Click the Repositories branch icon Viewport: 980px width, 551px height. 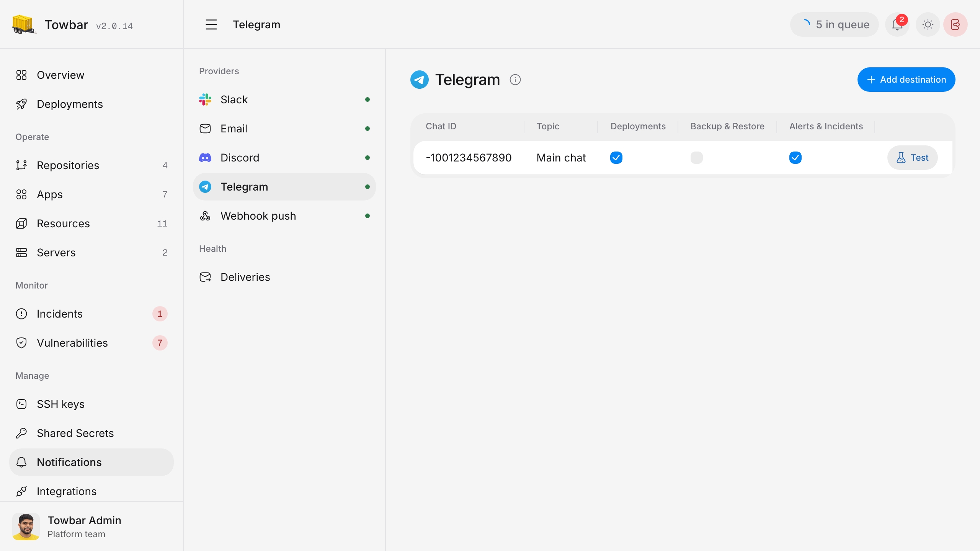click(x=21, y=165)
